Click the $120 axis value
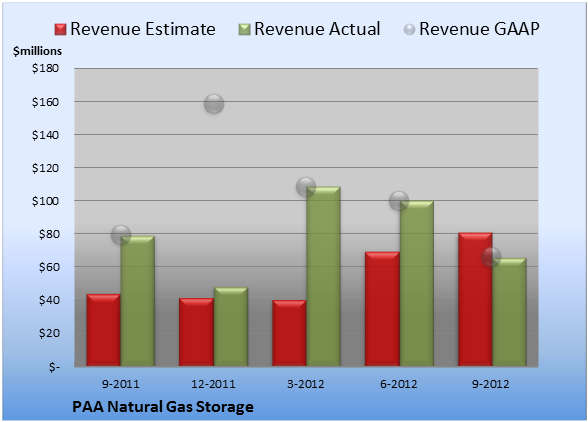The height and width of the screenshot is (422, 588). tap(45, 168)
